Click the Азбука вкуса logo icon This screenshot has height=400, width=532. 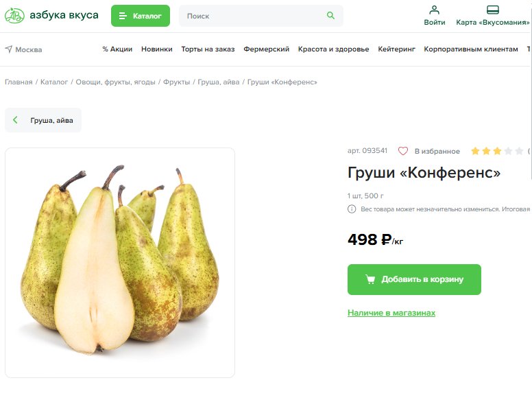[x=14, y=15]
